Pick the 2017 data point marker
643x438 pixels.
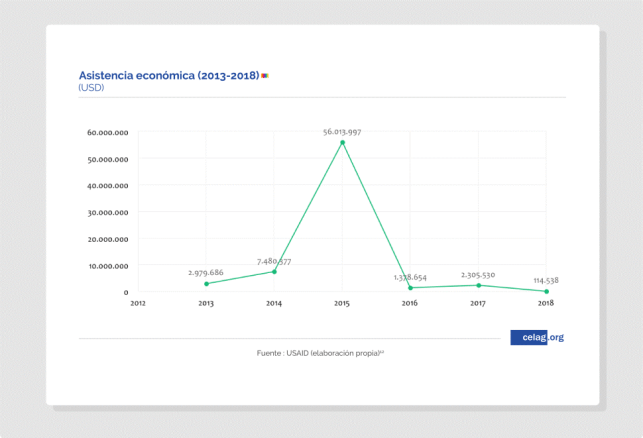tap(478, 285)
